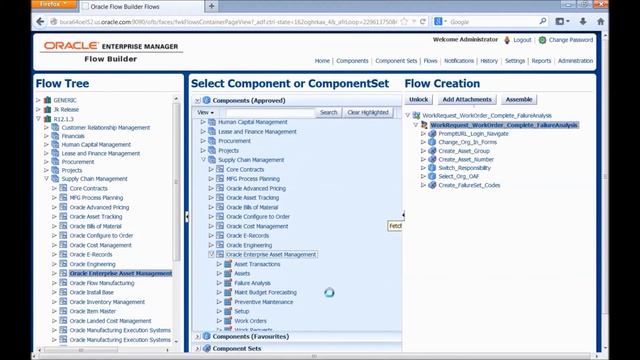Go to the Firefox home page icon
640x360 pixels.
coord(600,22)
